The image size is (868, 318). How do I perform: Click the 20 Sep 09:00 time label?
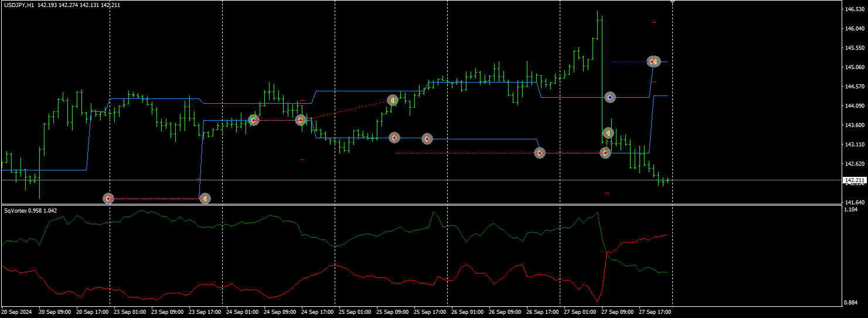click(55, 312)
